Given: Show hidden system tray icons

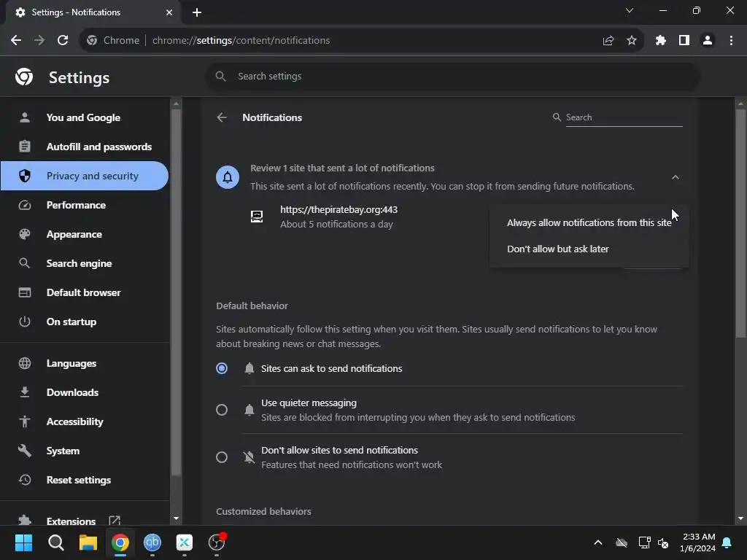Looking at the screenshot, I should (598, 542).
